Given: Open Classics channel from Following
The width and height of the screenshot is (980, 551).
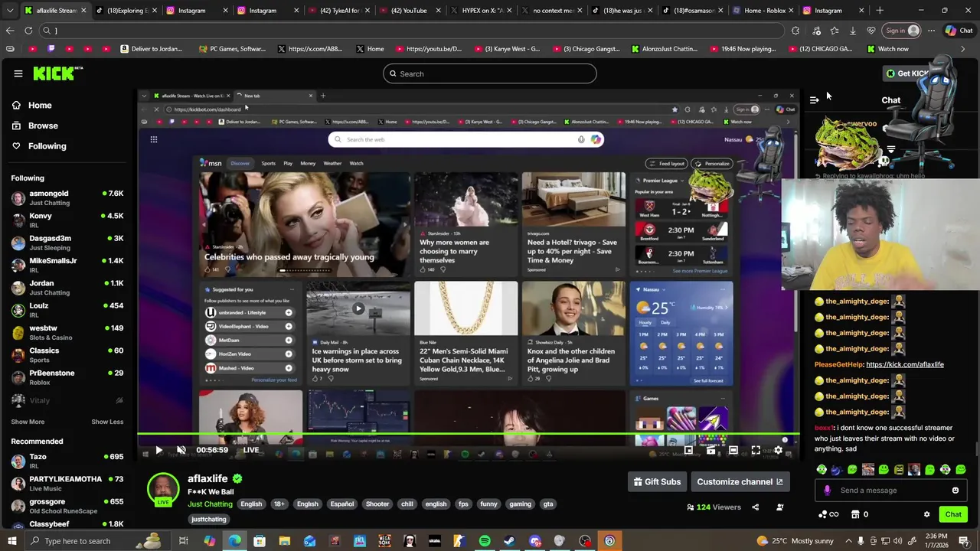Looking at the screenshot, I should pos(67,354).
